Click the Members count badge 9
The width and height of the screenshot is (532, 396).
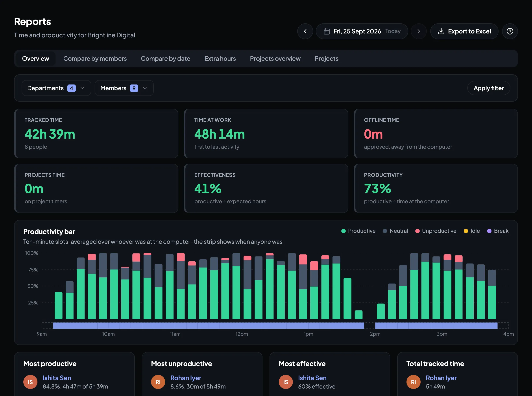tap(134, 88)
